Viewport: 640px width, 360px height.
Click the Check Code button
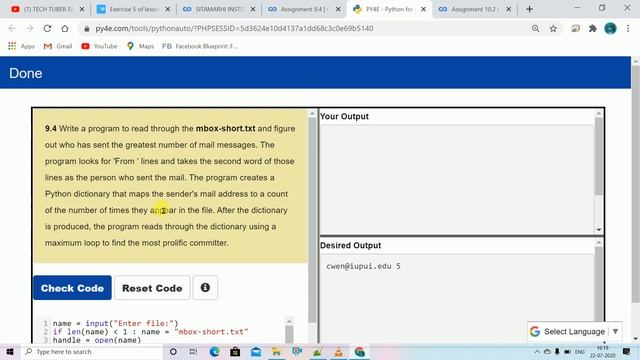pos(72,288)
